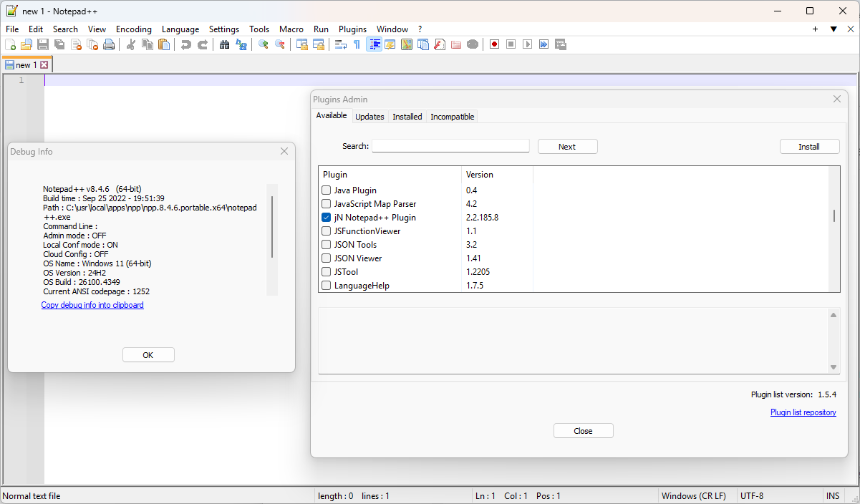Open the Encoding menu
This screenshot has width=860, height=504.
pyautogui.click(x=134, y=29)
